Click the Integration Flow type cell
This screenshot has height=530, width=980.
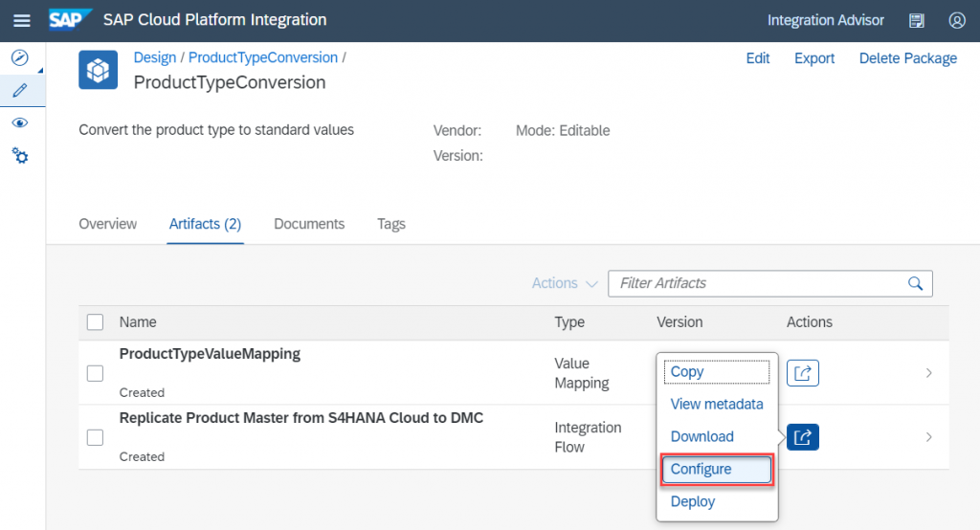coord(588,437)
